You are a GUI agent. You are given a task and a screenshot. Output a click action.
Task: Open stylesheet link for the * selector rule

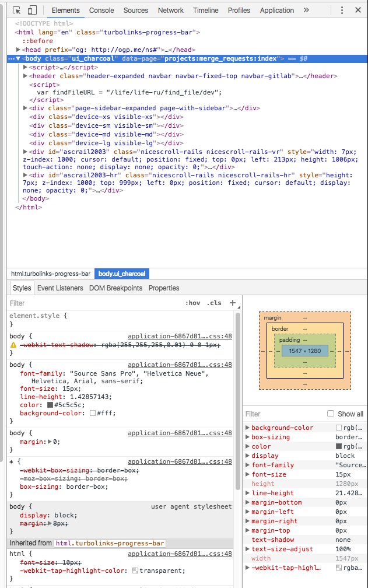click(x=180, y=461)
